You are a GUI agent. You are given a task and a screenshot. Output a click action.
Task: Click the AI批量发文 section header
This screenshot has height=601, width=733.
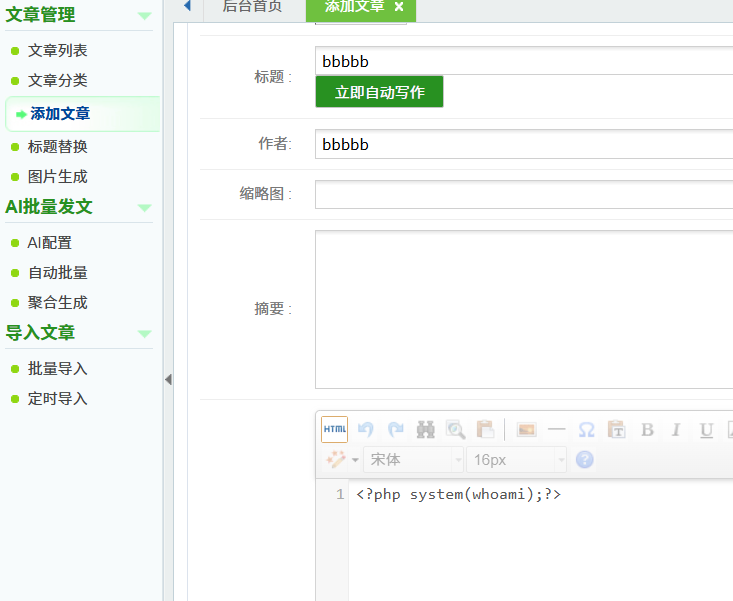(49, 207)
